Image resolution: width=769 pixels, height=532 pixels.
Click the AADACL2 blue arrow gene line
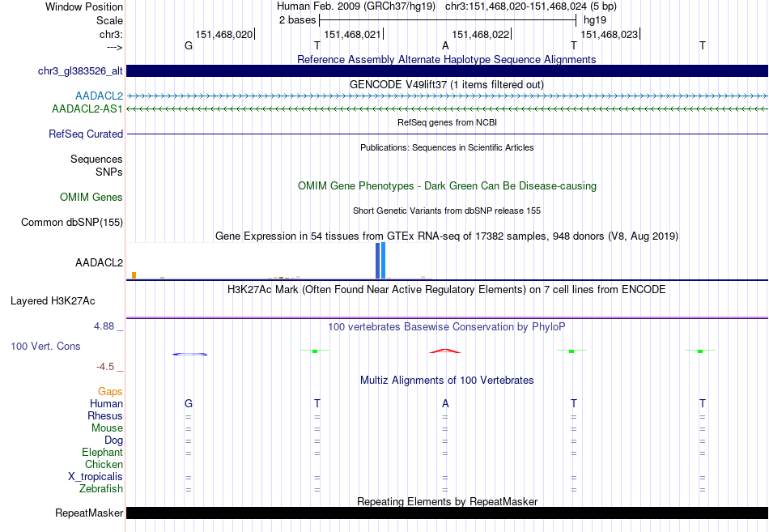point(447,96)
